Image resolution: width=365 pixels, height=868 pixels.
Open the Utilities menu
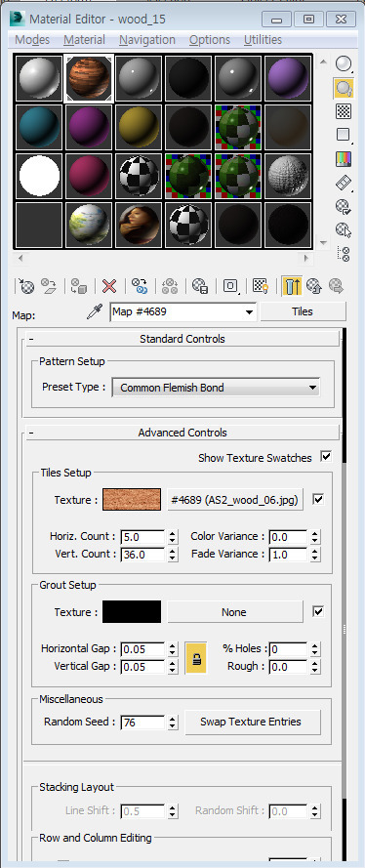(x=263, y=40)
